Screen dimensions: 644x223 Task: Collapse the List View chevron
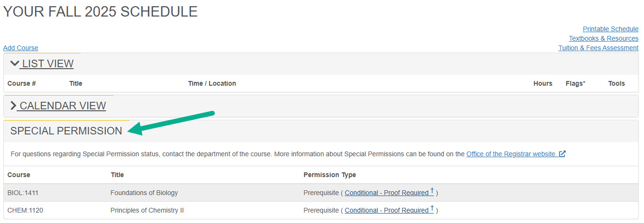(15, 63)
